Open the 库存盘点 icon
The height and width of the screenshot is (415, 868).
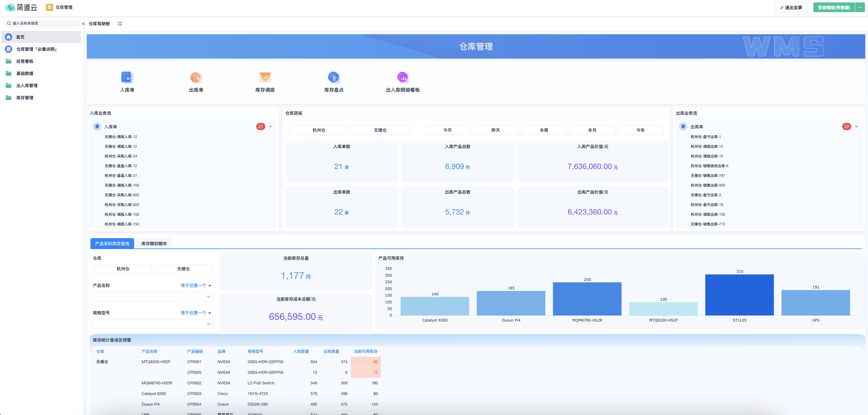tap(334, 77)
